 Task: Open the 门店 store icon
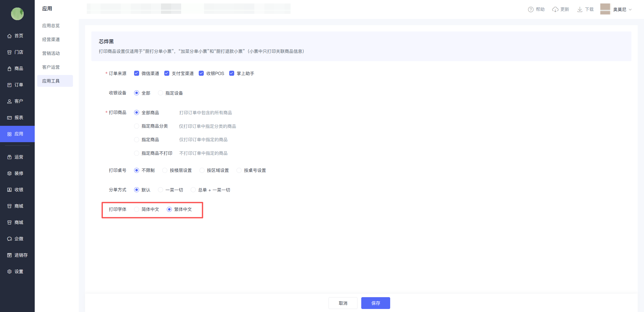[10, 52]
